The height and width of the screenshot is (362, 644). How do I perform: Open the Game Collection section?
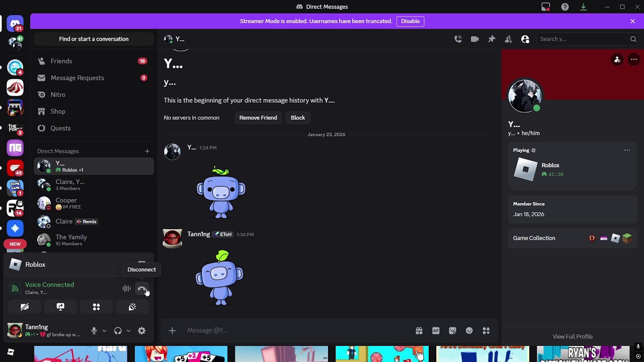pyautogui.click(x=573, y=238)
